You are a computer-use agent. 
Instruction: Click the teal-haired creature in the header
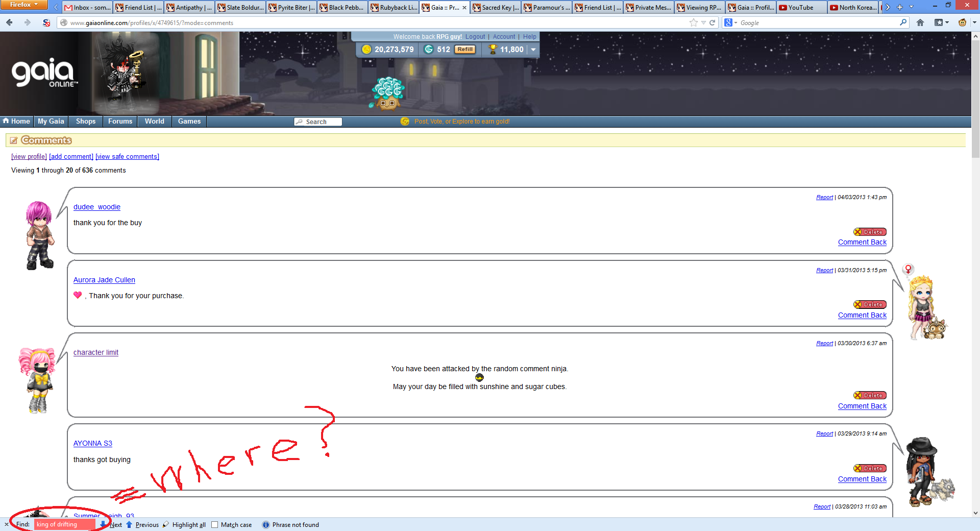point(387,93)
